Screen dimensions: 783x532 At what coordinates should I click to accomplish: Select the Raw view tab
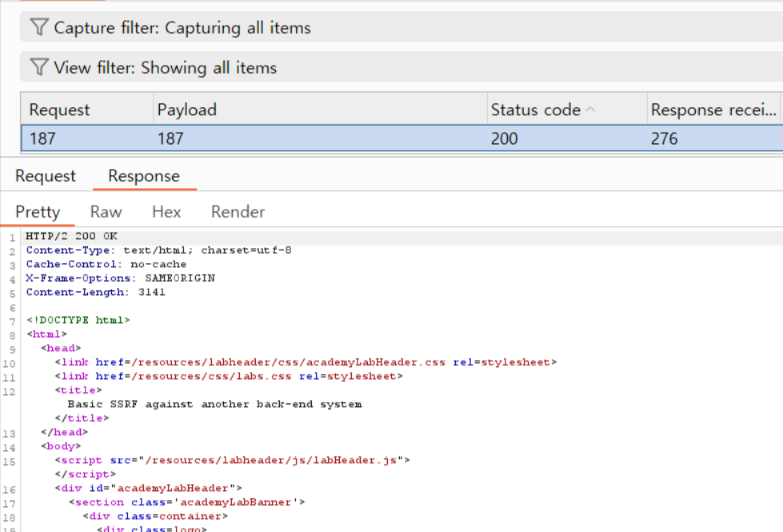pyautogui.click(x=106, y=212)
